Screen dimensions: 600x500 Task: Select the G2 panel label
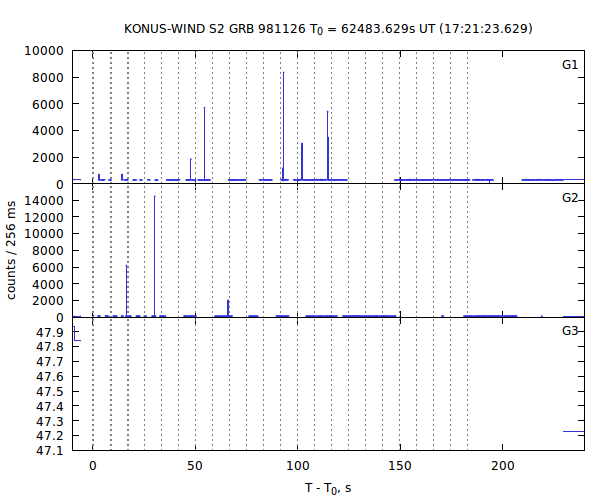[570, 198]
